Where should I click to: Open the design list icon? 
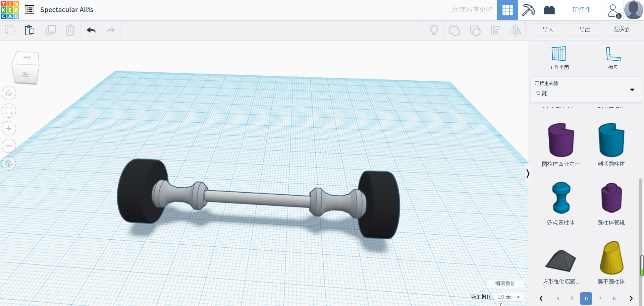tap(30, 10)
